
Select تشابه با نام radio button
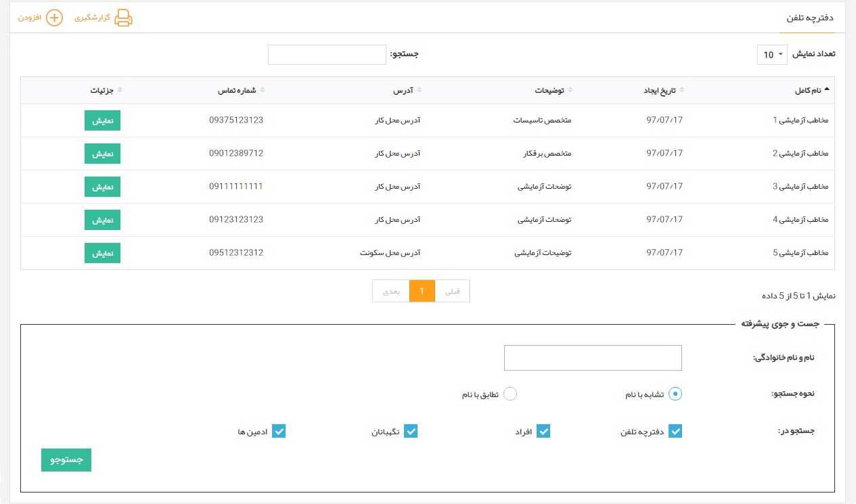pos(675,394)
